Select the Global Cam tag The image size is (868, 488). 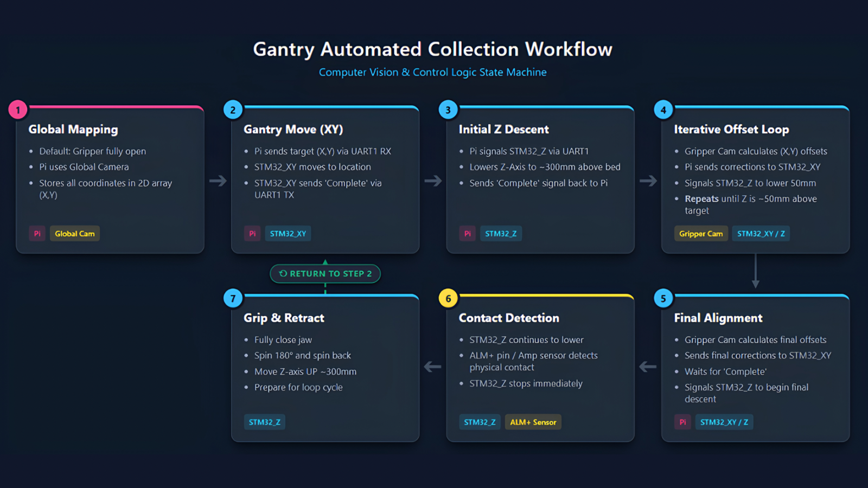[75, 234]
